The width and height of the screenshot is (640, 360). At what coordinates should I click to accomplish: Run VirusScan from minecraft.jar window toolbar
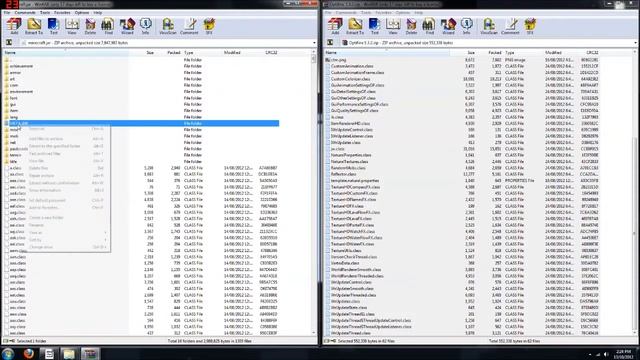click(x=167, y=26)
